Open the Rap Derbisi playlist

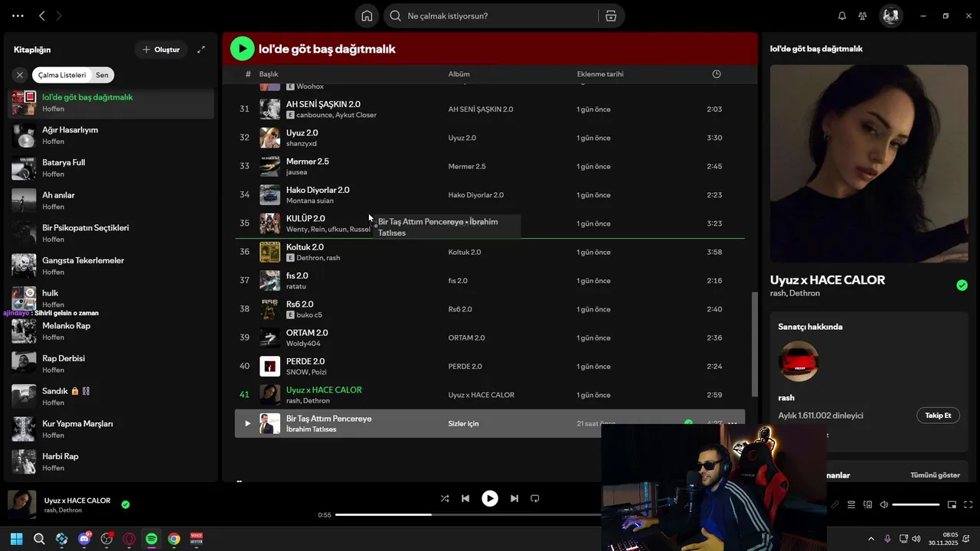click(111, 364)
